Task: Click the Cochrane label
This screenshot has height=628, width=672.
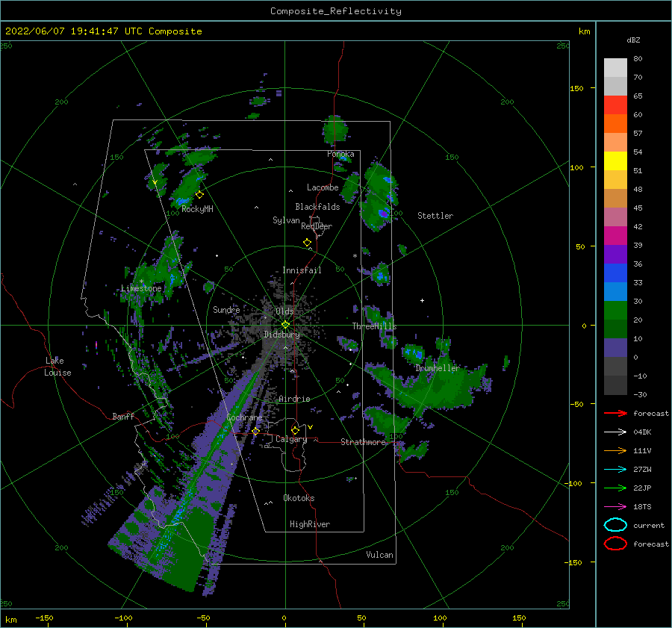Action: coord(244,417)
